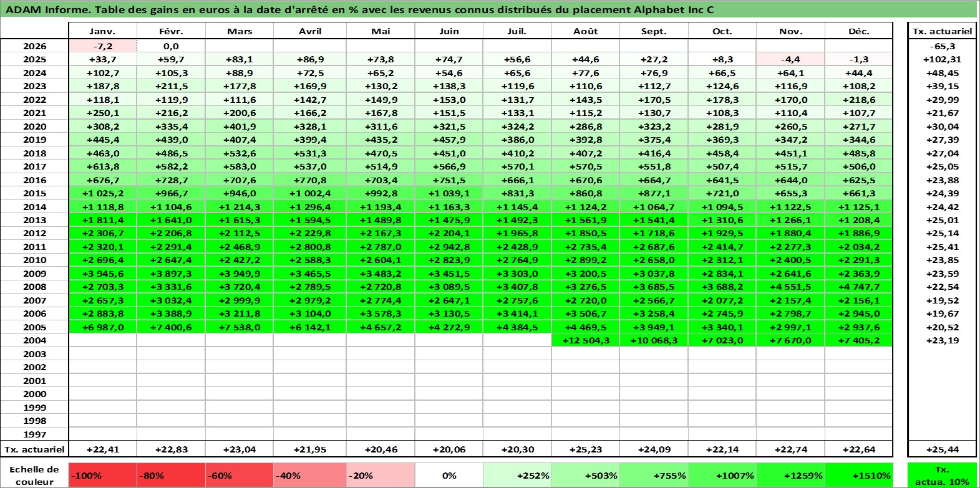Click the -60% color scale swatch
This screenshot has width=980, height=488.
(240, 475)
